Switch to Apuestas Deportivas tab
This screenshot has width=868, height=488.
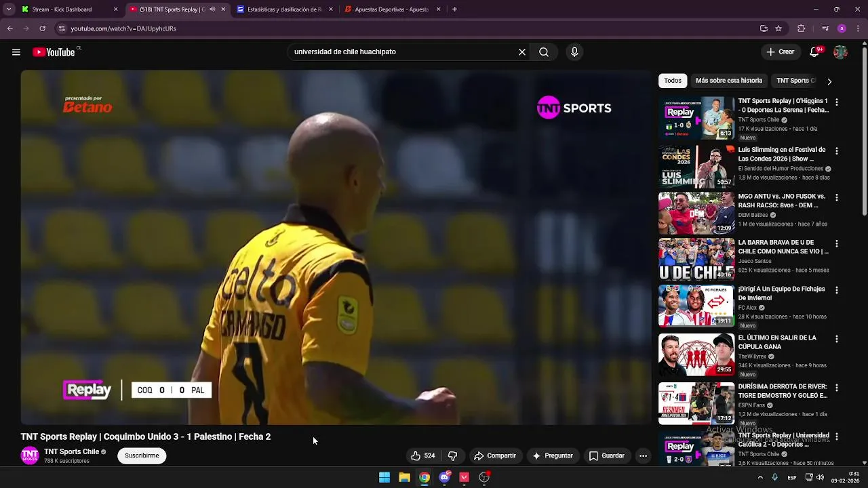pos(392,9)
